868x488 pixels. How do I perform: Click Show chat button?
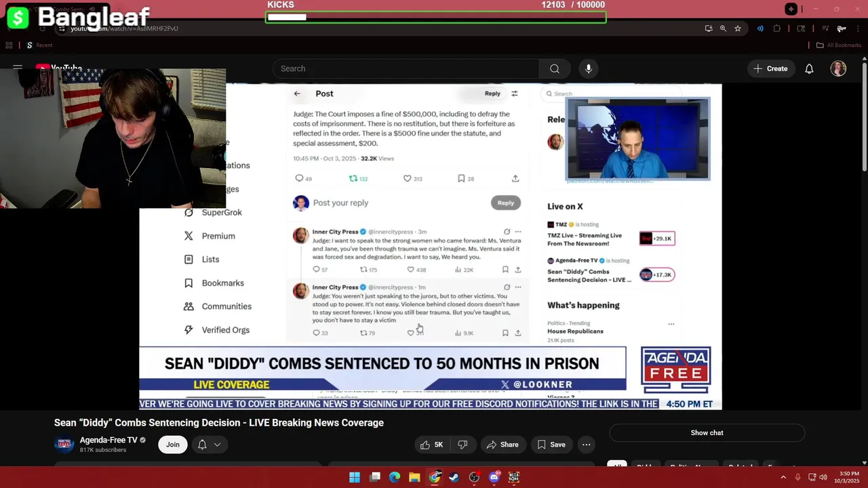tap(707, 432)
